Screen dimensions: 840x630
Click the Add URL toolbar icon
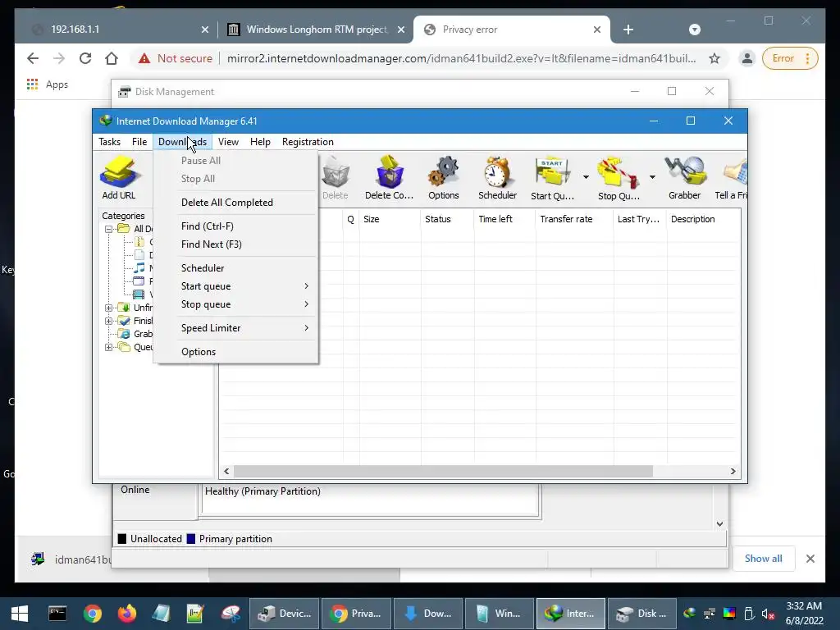click(x=119, y=178)
